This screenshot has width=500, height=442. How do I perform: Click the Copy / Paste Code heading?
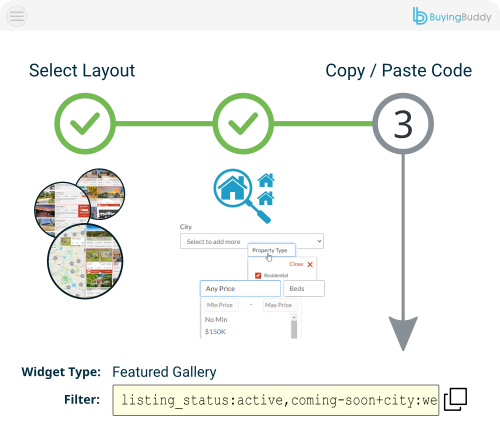click(399, 71)
